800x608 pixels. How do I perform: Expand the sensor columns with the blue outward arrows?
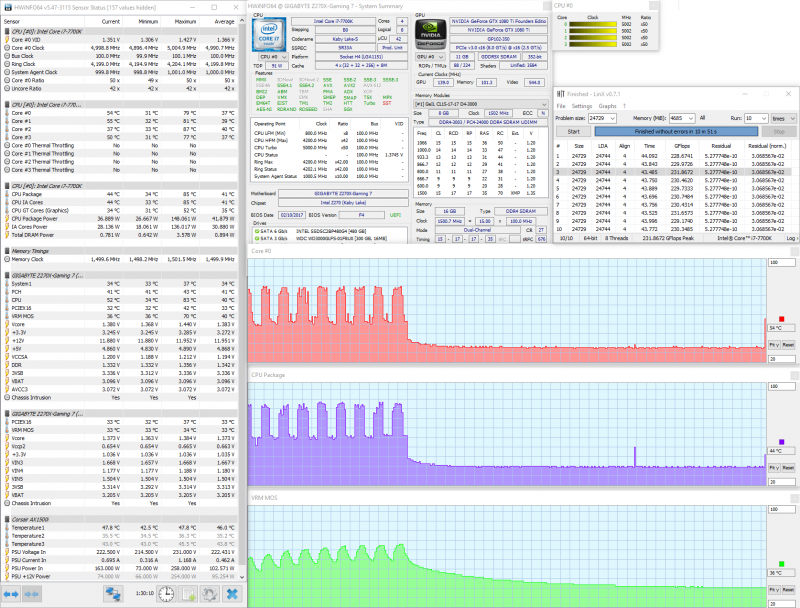[x=11, y=594]
